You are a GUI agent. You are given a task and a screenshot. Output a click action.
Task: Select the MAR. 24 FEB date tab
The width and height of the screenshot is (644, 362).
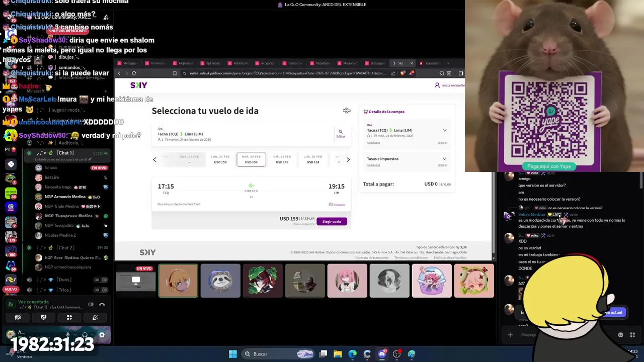[251, 159]
